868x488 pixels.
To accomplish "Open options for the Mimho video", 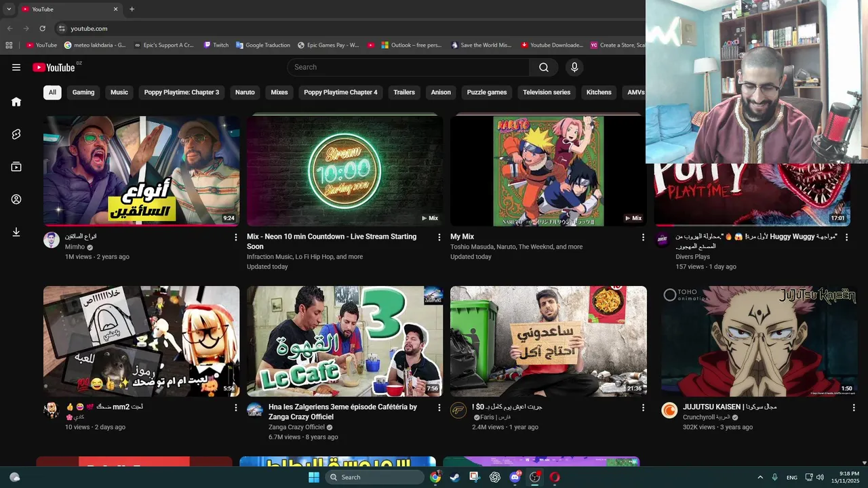I will 236,237.
